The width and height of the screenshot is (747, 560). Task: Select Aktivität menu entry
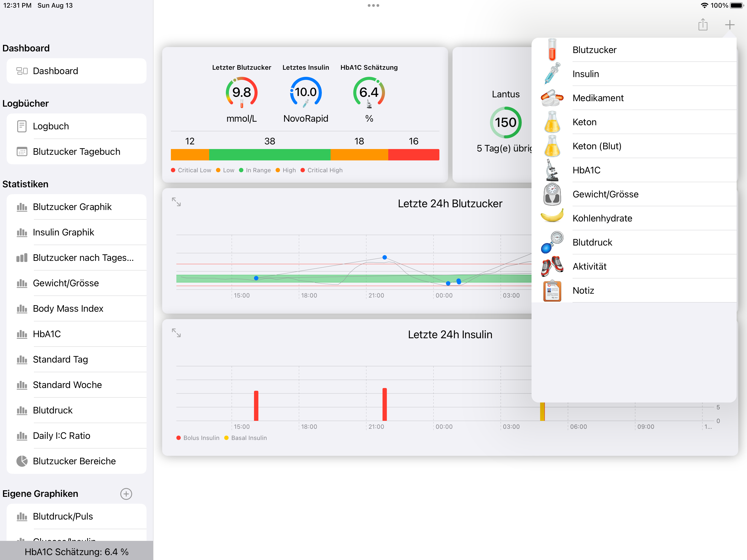click(634, 267)
